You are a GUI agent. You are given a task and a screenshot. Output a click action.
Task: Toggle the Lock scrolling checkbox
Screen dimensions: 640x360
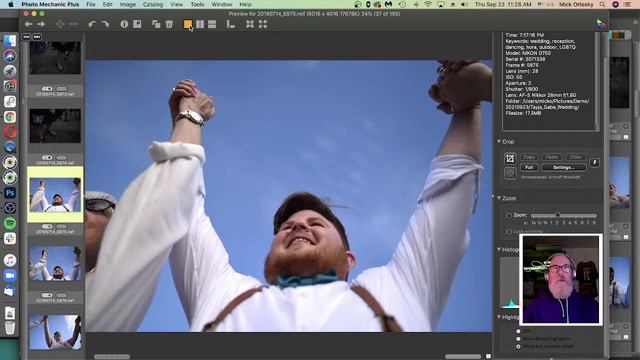tap(509, 231)
